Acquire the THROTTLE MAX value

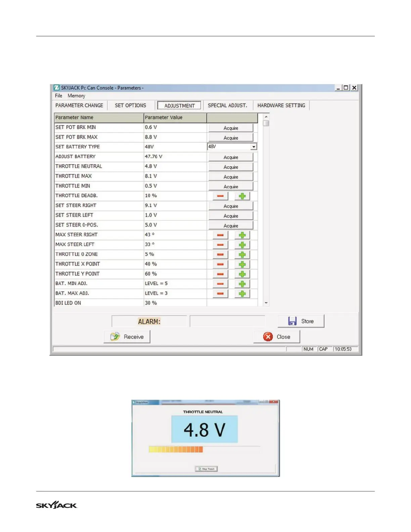231,177
